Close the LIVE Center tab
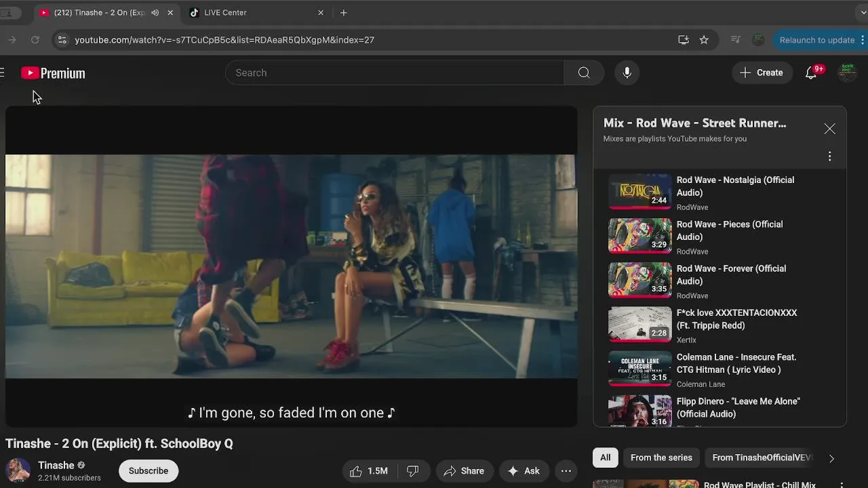Image resolution: width=868 pixels, height=488 pixels. (x=321, y=13)
